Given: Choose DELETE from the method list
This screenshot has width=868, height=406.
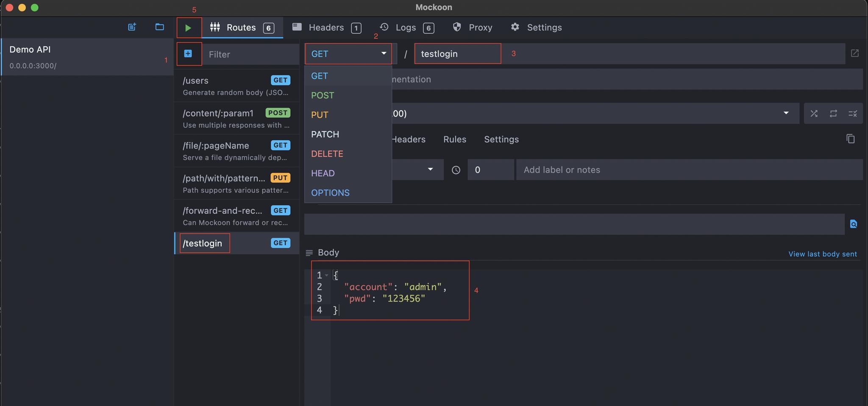Looking at the screenshot, I should (348, 154).
